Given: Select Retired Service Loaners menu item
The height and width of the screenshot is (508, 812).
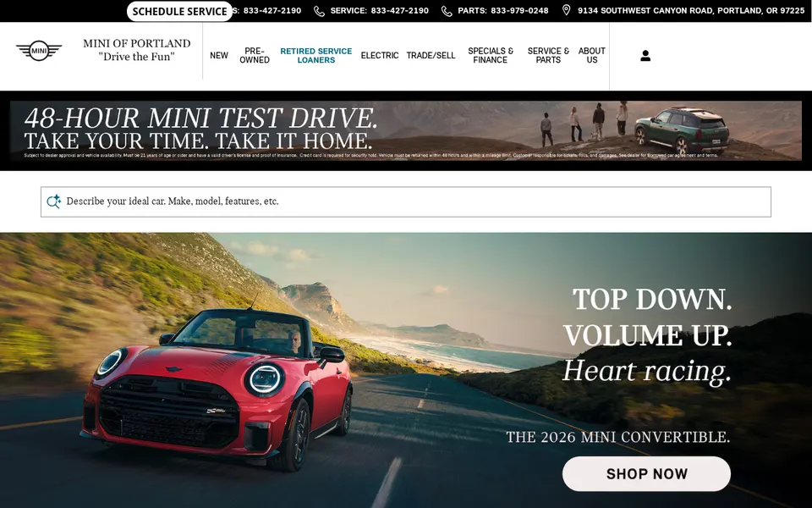Looking at the screenshot, I should point(315,56).
